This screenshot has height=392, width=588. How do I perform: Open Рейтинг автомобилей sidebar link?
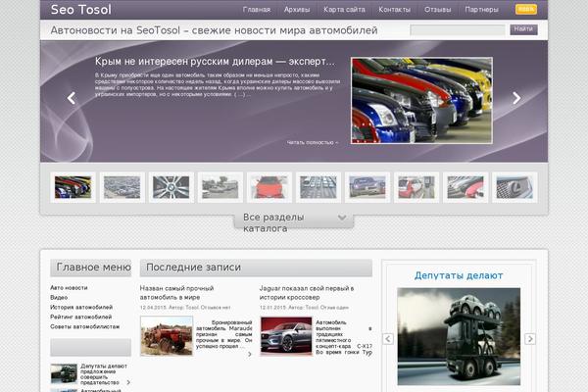pyautogui.click(x=81, y=318)
